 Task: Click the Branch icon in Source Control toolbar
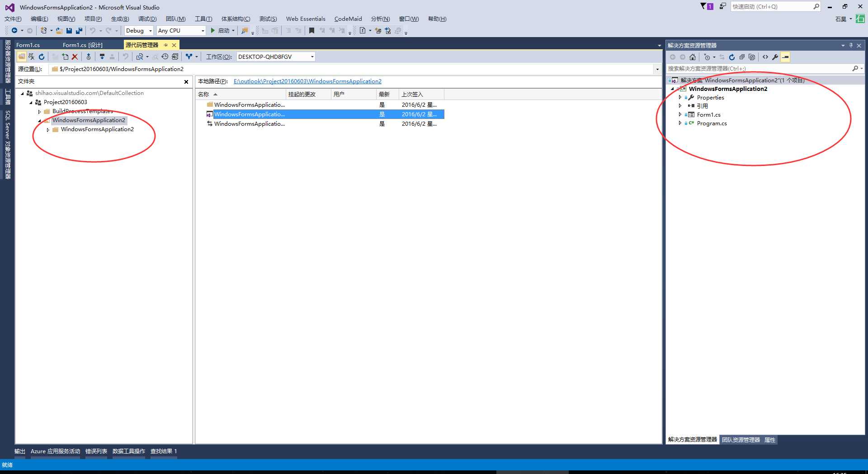[189, 57]
